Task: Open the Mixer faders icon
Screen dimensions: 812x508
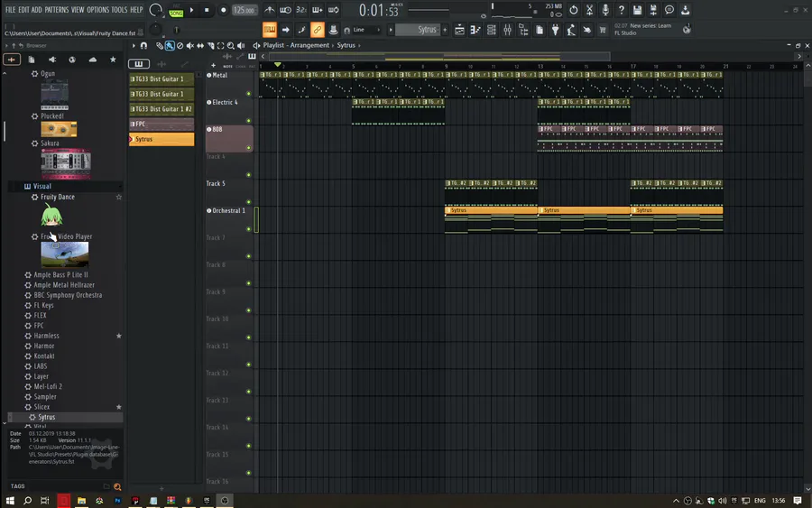Action: (507, 30)
